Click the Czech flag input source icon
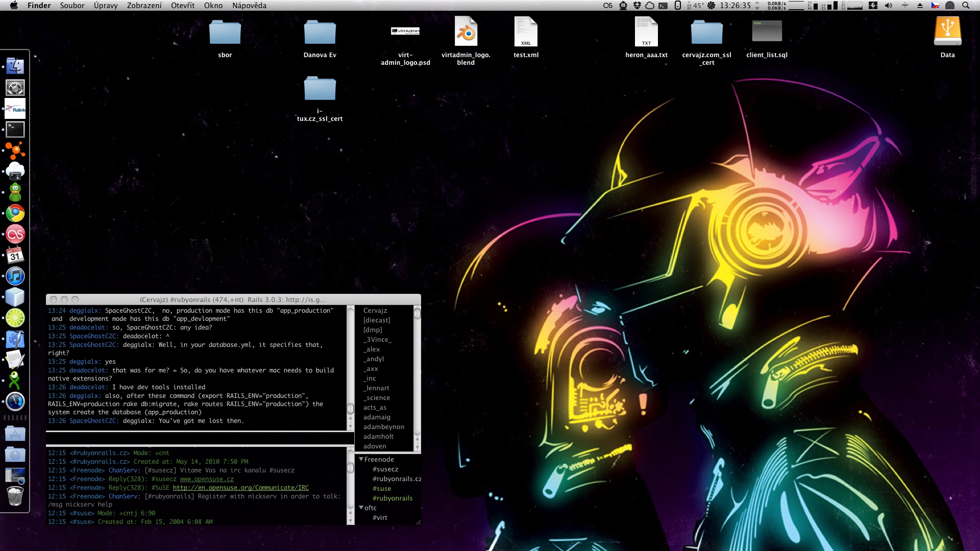Image resolution: width=980 pixels, height=551 pixels. (935, 5)
